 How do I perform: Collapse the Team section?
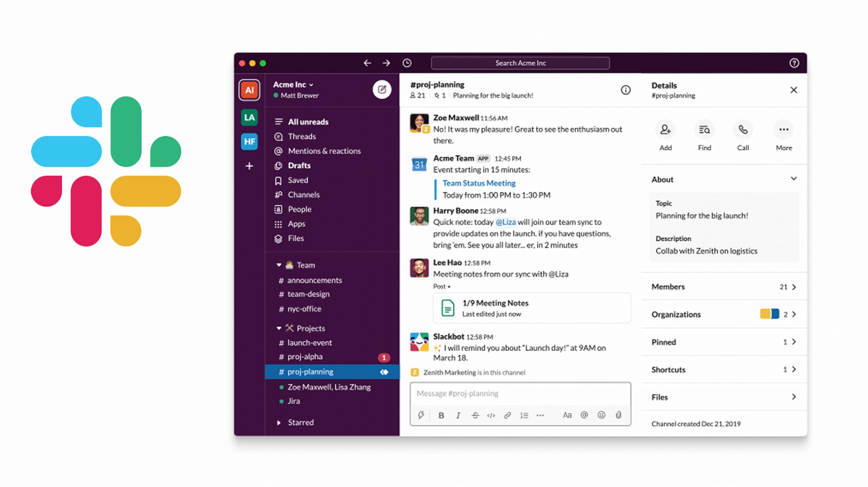[279, 265]
